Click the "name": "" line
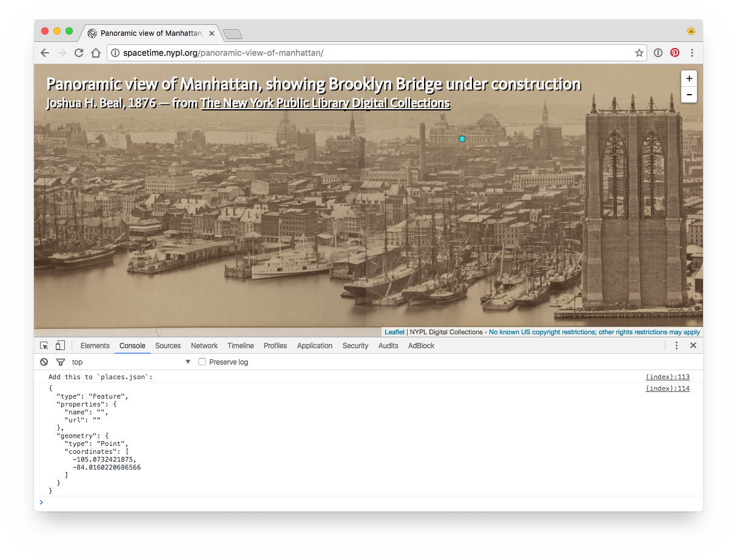 86,412
